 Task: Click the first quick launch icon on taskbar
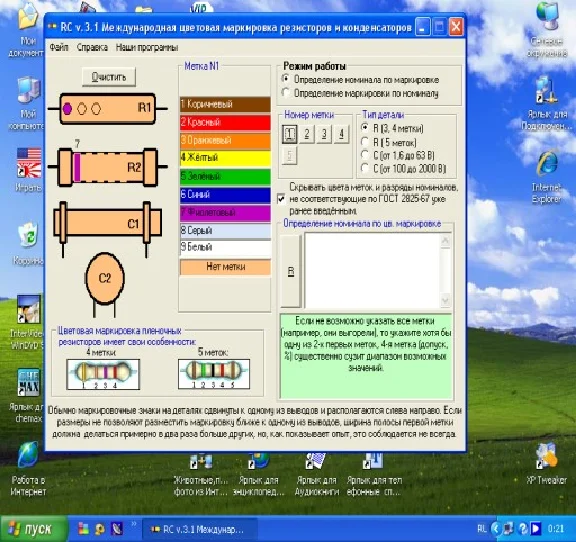pyautogui.click(x=83, y=529)
